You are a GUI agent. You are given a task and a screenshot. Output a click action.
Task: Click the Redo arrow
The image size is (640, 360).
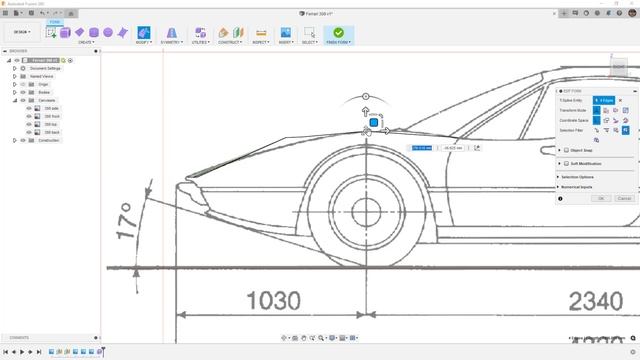(56, 13)
